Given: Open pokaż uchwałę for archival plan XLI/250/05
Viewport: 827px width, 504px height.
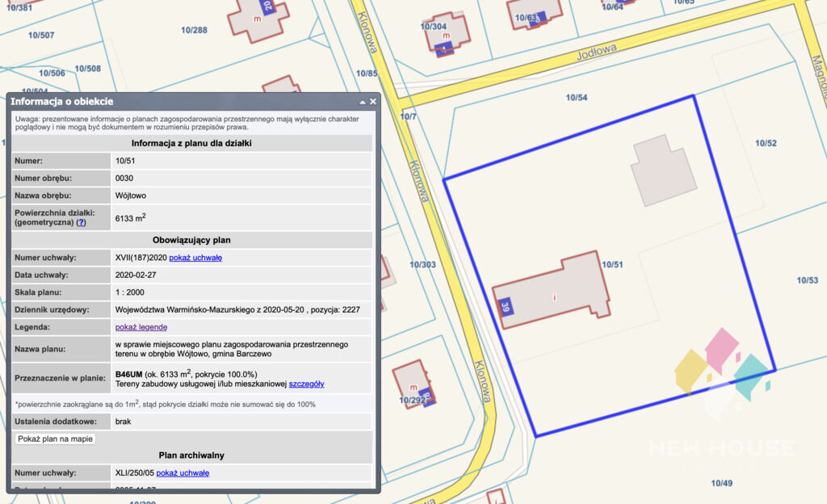Looking at the screenshot, I should pyautogui.click(x=183, y=472).
